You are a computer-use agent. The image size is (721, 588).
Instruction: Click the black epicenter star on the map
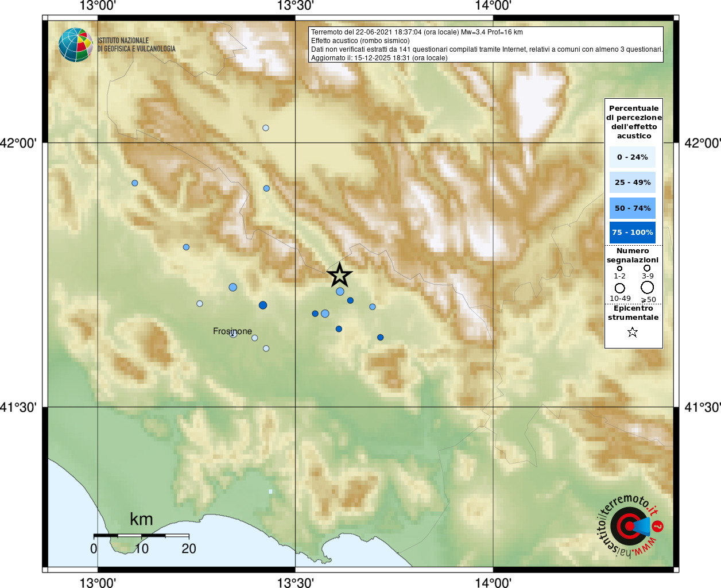(x=339, y=276)
